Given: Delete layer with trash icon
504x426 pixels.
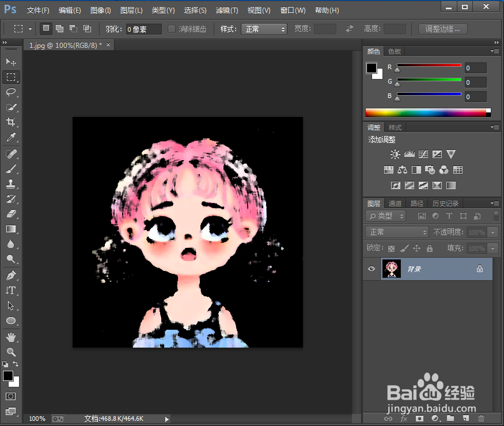Looking at the screenshot, I should (x=481, y=419).
